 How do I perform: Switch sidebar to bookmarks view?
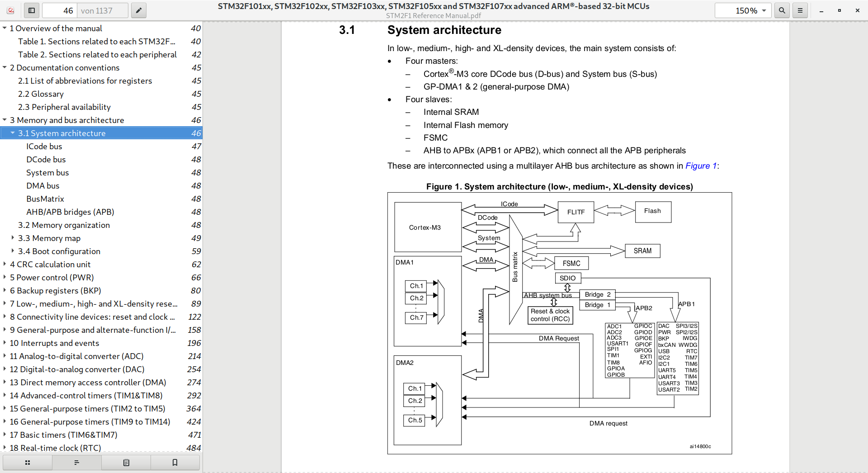point(175,463)
